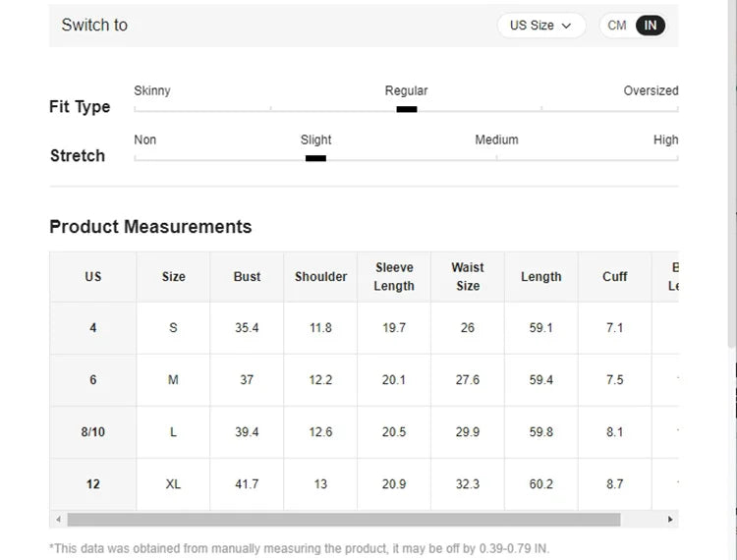The width and height of the screenshot is (737, 560).
Task: Click the Shoulder column header
Action: 320,277
